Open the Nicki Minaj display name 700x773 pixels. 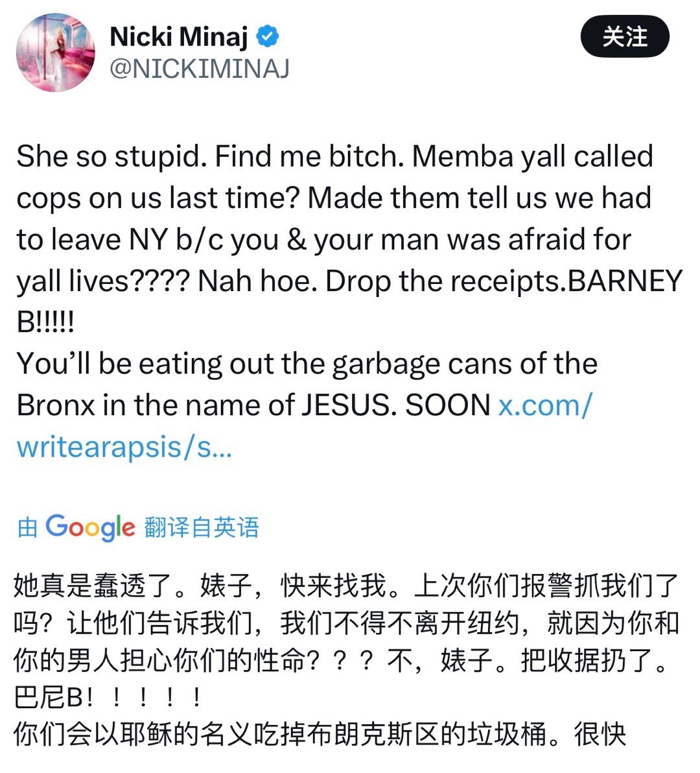[179, 36]
